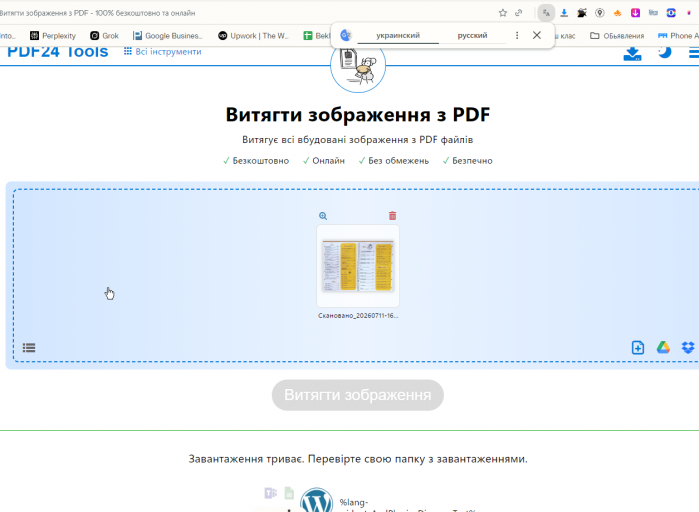Open the Phone bookmark at the bar's end
This screenshot has height=512, width=699.
click(x=678, y=36)
